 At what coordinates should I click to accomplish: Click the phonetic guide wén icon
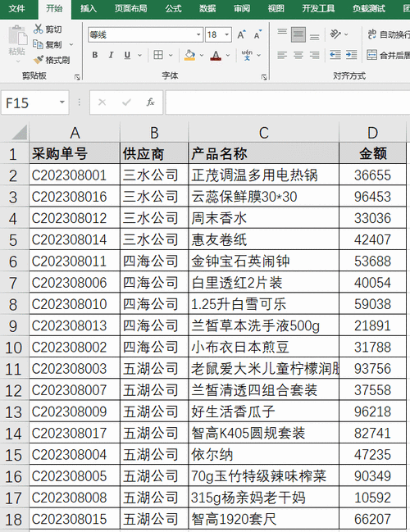[247, 55]
